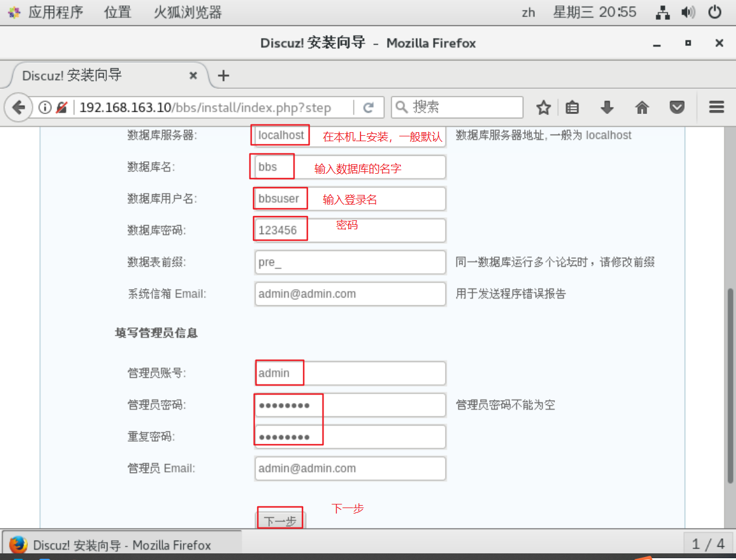Edit the 数据库服务器 field

(350, 136)
